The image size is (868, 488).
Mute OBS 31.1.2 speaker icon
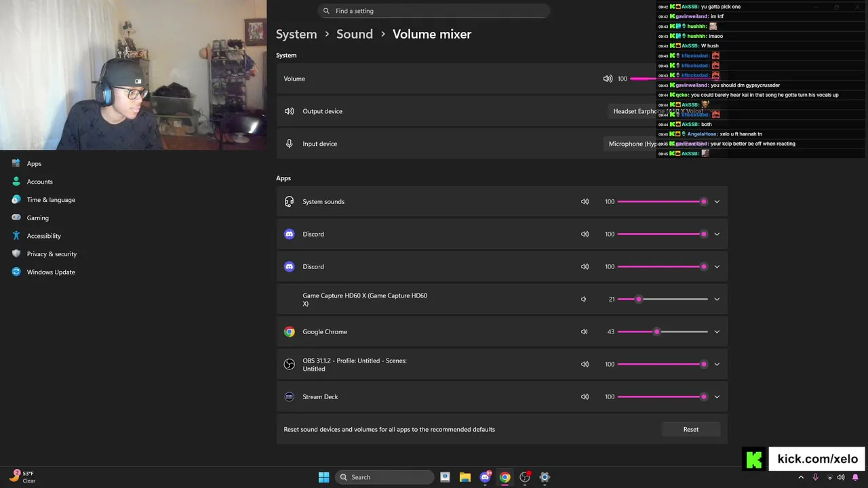585,364
